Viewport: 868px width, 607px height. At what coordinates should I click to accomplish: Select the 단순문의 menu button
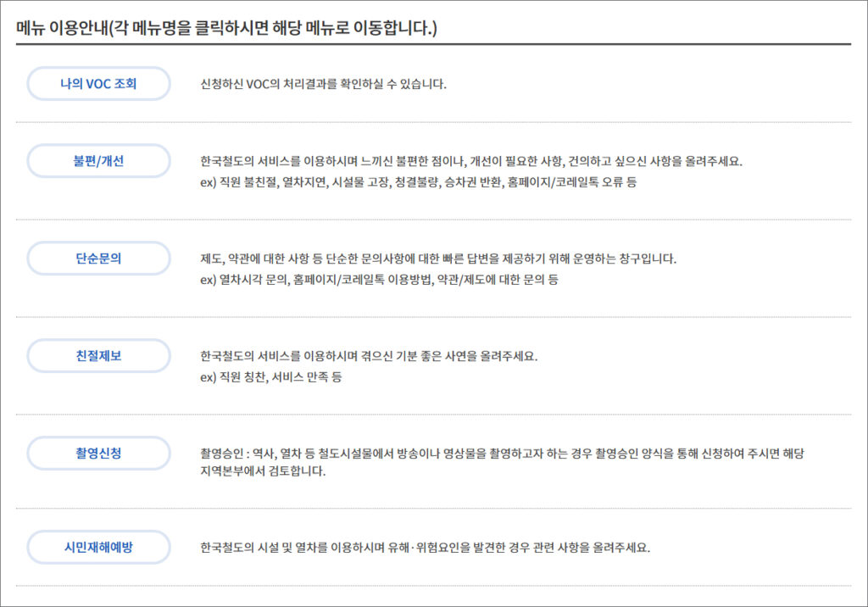coord(98,259)
